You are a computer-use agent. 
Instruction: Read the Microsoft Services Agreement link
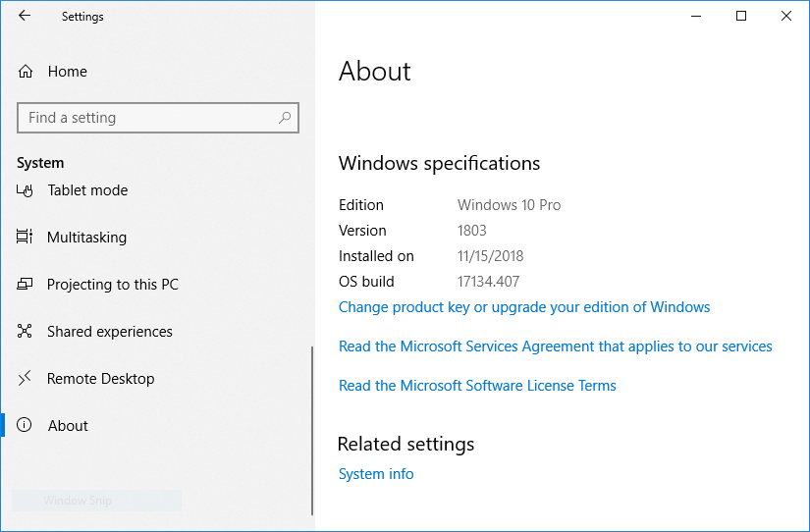[x=556, y=346]
